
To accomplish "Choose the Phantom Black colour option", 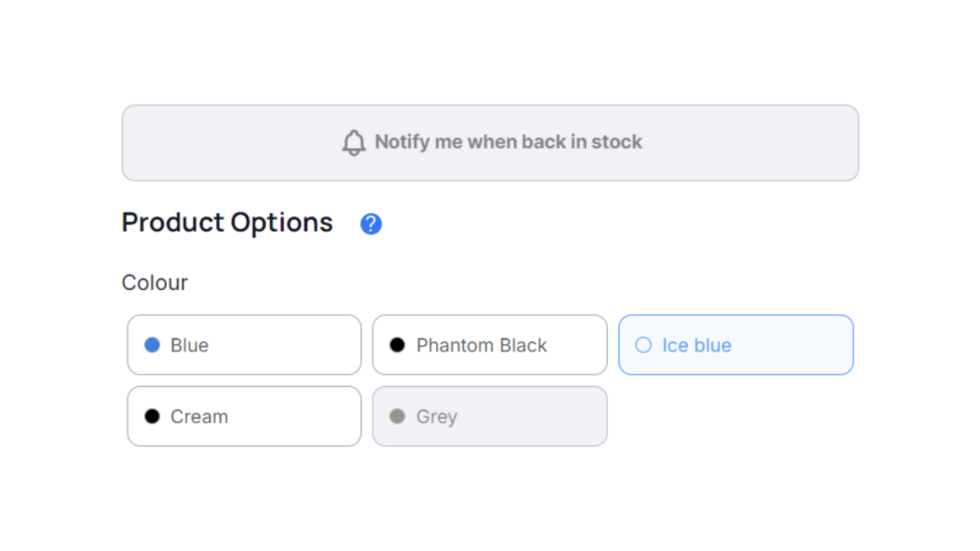I will (490, 345).
